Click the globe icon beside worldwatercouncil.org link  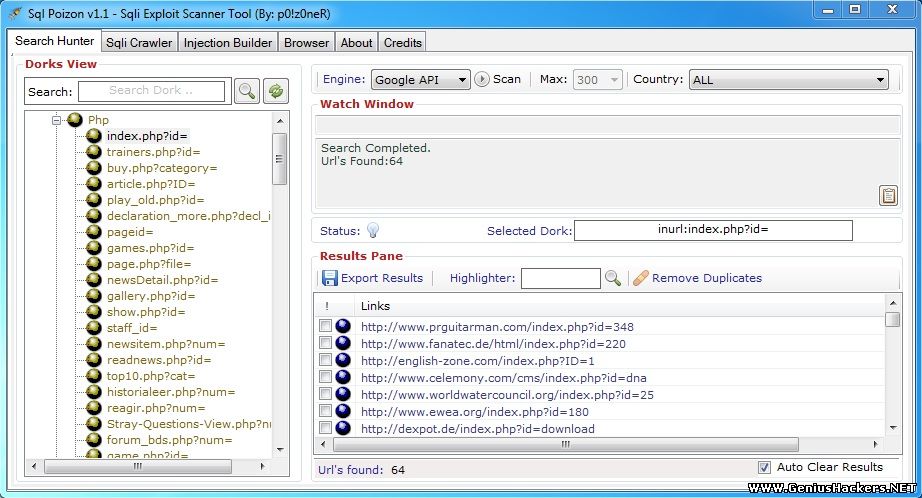343,394
